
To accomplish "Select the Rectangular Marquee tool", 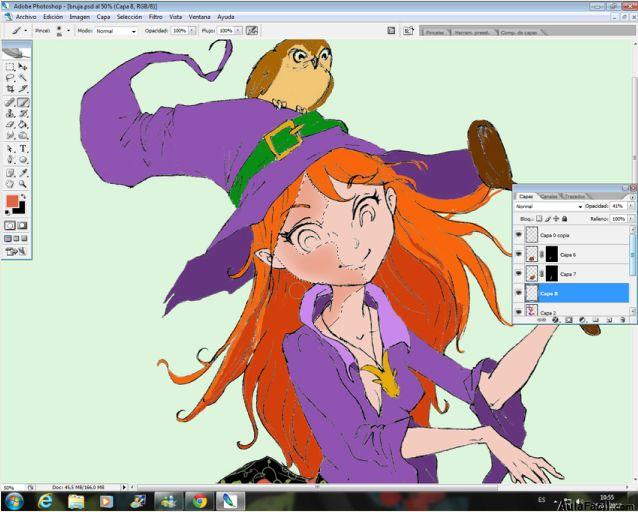I will (x=10, y=66).
